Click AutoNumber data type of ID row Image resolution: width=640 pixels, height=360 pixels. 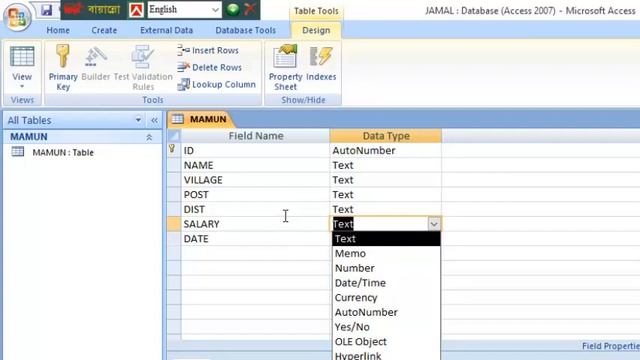click(385, 151)
